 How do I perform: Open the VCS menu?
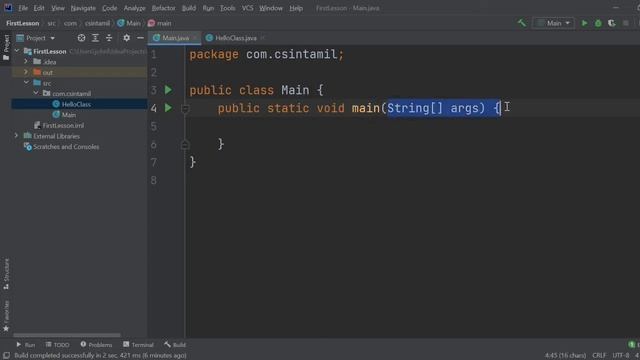tap(247, 8)
